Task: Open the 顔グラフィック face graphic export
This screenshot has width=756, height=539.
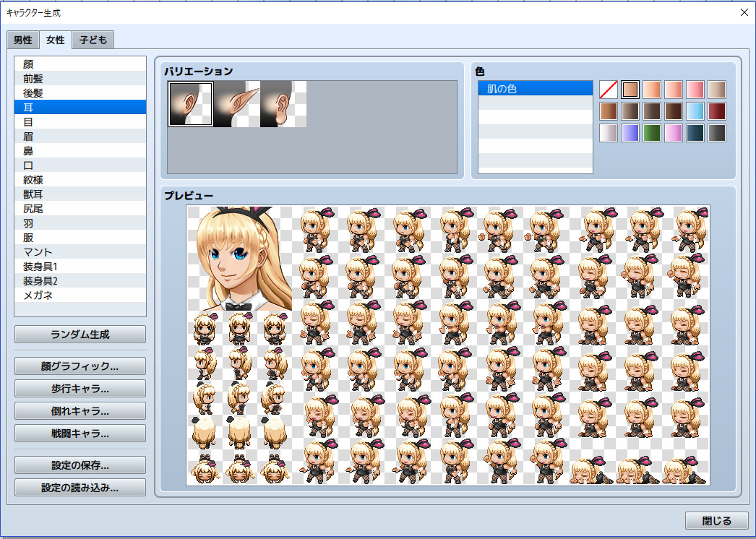Action: (x=80, y=366)
